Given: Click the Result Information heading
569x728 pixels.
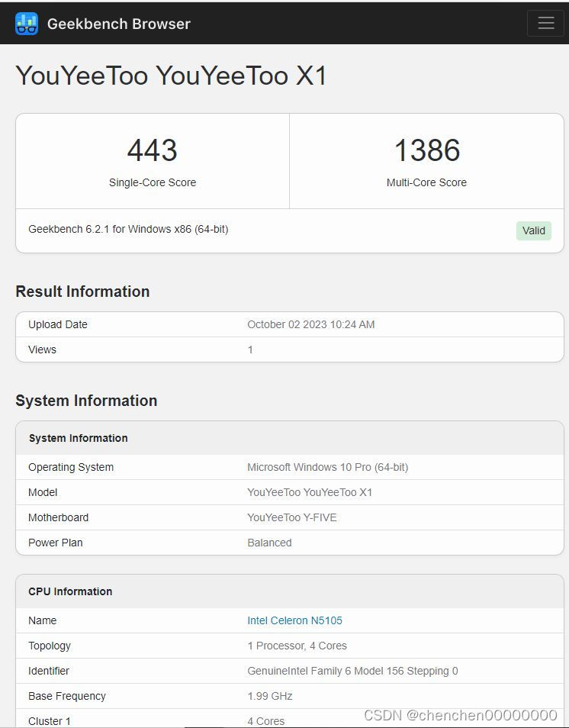Looking at the screenshot, I should click(x=82, y=292).
